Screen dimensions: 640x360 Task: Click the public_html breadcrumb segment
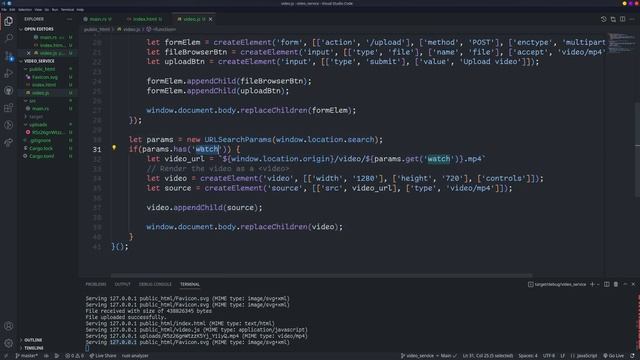[97, 29]
